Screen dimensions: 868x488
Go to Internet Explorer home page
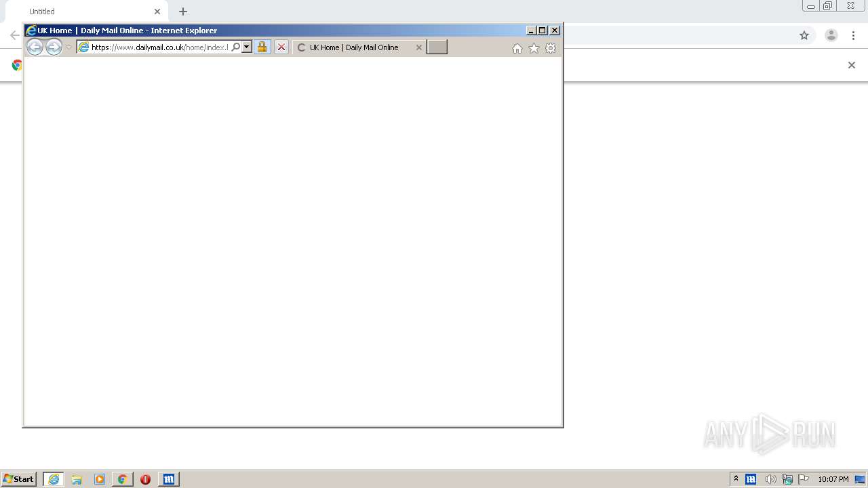(x=517, y=48)
